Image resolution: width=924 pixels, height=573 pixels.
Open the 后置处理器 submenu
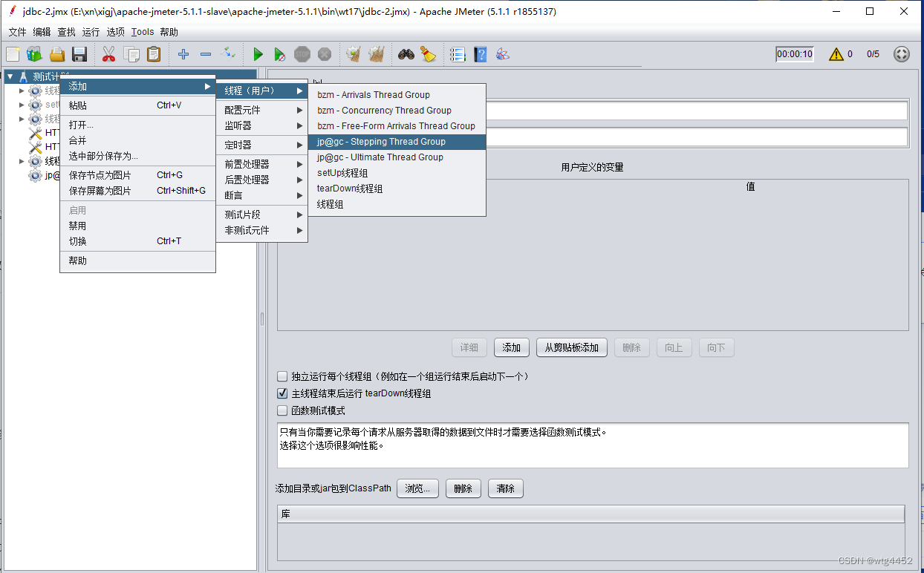point(261,180)
